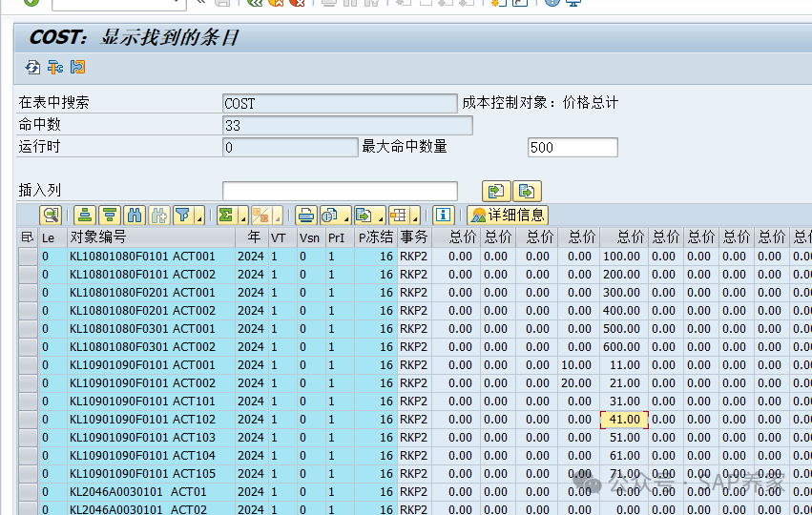
Task: Click the 10.00 value cell
Action: pos(576,365)
